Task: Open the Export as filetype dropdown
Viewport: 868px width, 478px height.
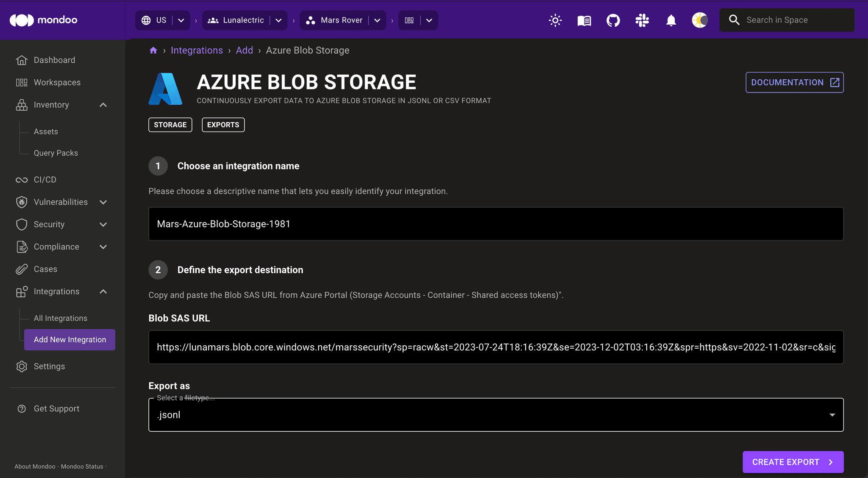Action: point(832,415)
